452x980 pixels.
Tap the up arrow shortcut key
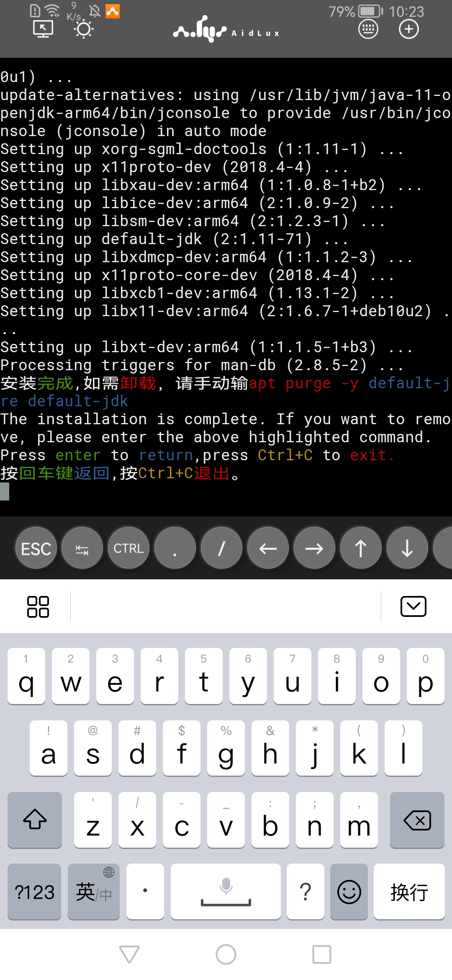pyautogui.click(x=361, y=548)
